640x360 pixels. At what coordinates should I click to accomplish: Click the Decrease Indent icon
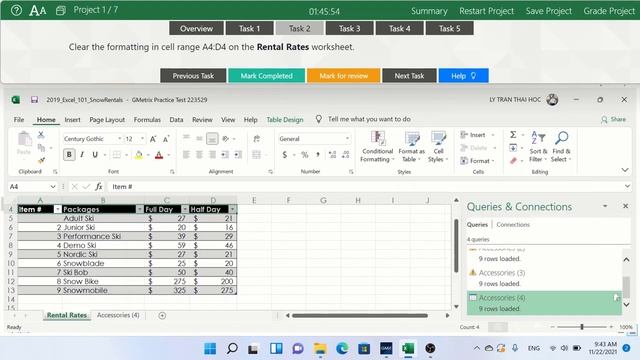pos(225,155)
